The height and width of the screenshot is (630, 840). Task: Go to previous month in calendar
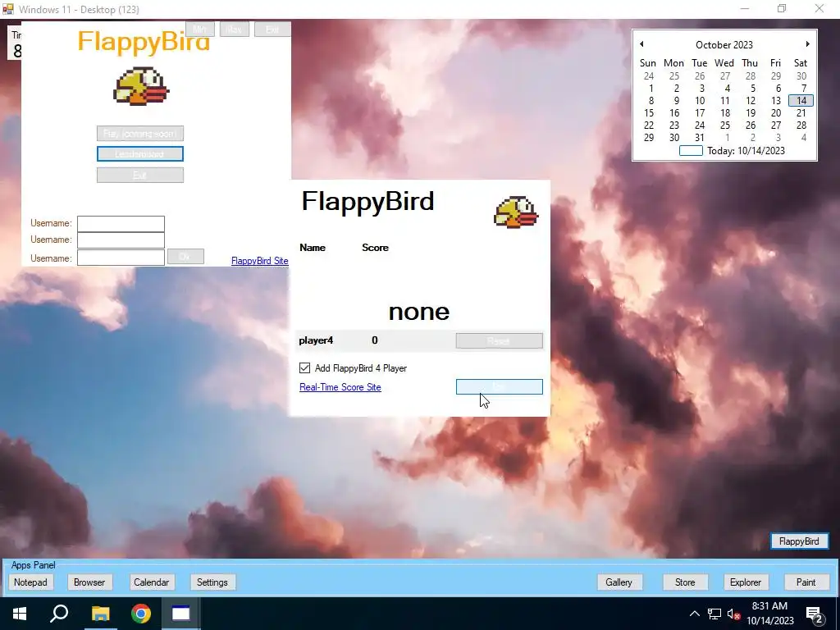point(641,44)
